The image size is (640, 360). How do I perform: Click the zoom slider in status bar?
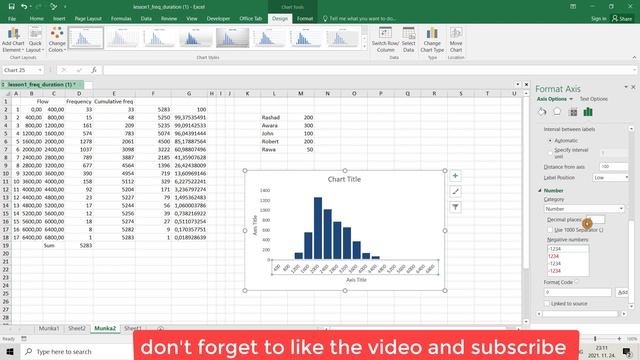pos(595,339)
